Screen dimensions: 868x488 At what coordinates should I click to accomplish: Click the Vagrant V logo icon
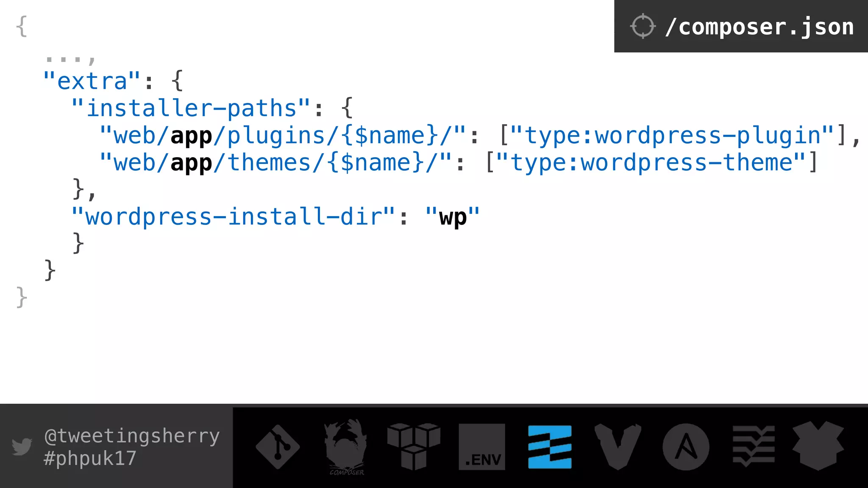(618, 447)
